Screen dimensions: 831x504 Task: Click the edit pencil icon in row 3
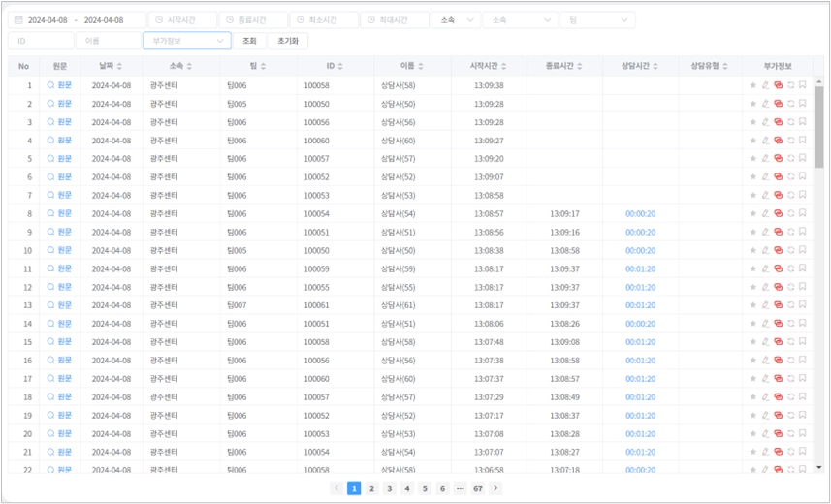pyautogui.click(x=765, y=122)
